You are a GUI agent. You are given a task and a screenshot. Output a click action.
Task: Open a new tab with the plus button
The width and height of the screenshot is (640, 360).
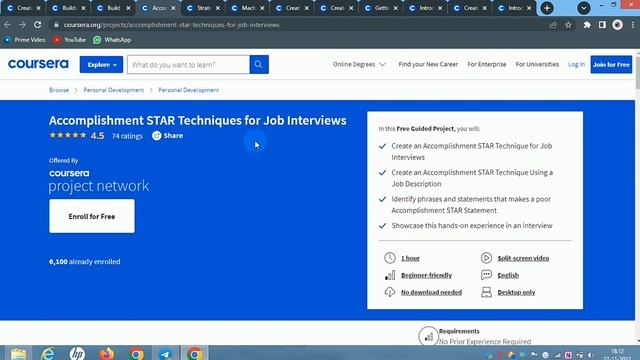pos(547,8)
